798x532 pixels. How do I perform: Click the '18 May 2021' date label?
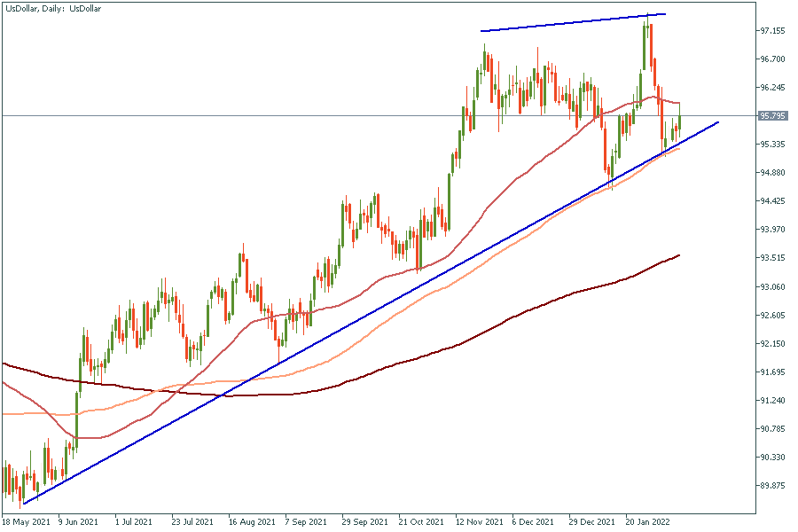26,522
